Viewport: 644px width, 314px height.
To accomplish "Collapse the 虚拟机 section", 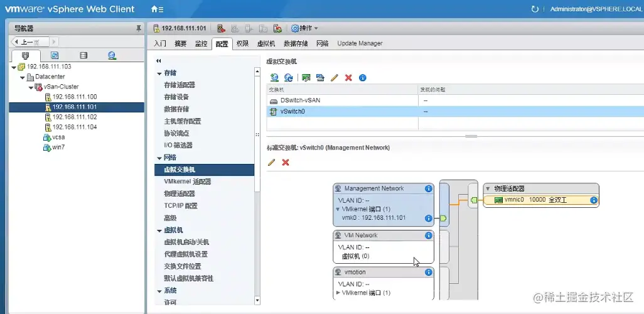I will pyautogui.click(x=159, y=230).
